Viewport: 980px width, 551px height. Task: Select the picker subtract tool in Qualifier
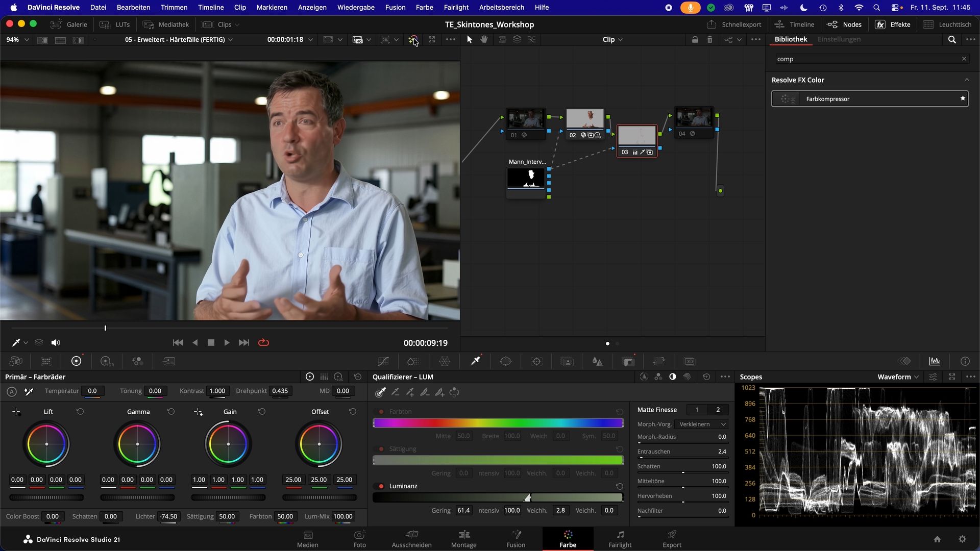click(395, 392)
